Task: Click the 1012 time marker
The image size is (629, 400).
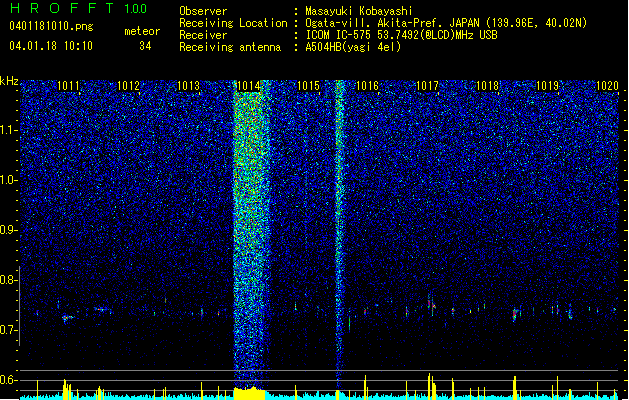Action: click(128, 86)
